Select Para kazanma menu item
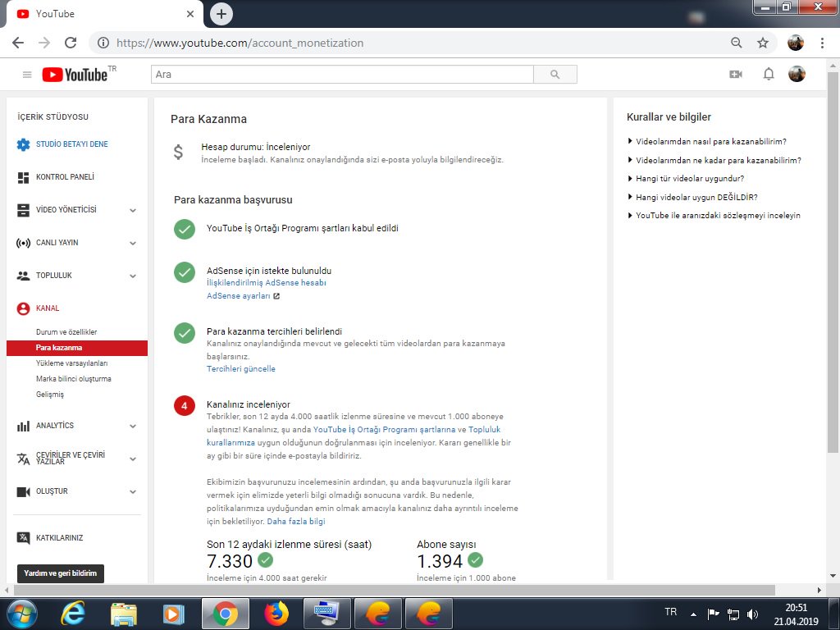This screenshot has width=840, height=630. tap(77, 348)
